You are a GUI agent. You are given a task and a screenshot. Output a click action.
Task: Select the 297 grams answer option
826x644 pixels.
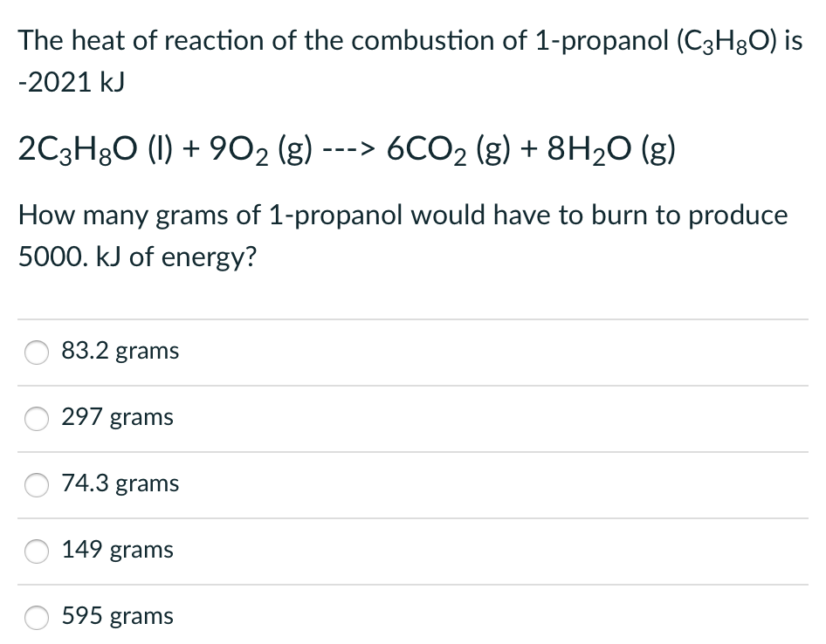pyautogui.click(x=36, y=419)
